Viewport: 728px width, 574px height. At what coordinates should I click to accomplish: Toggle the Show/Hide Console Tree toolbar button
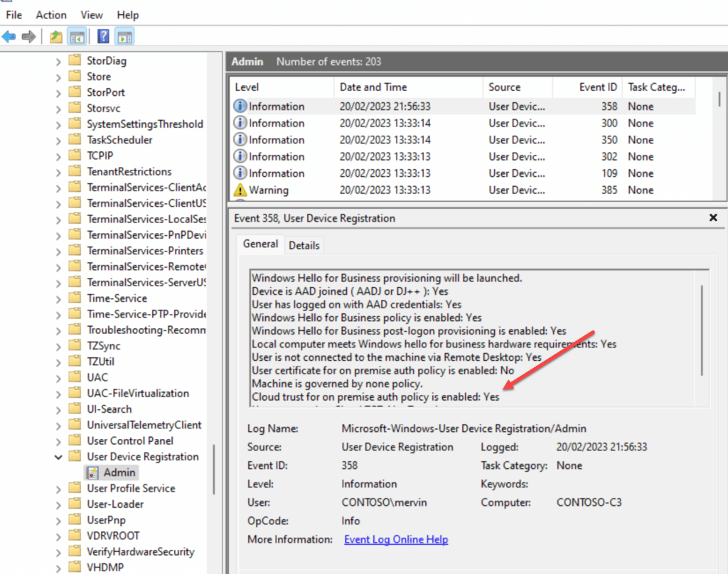(77, 36)
